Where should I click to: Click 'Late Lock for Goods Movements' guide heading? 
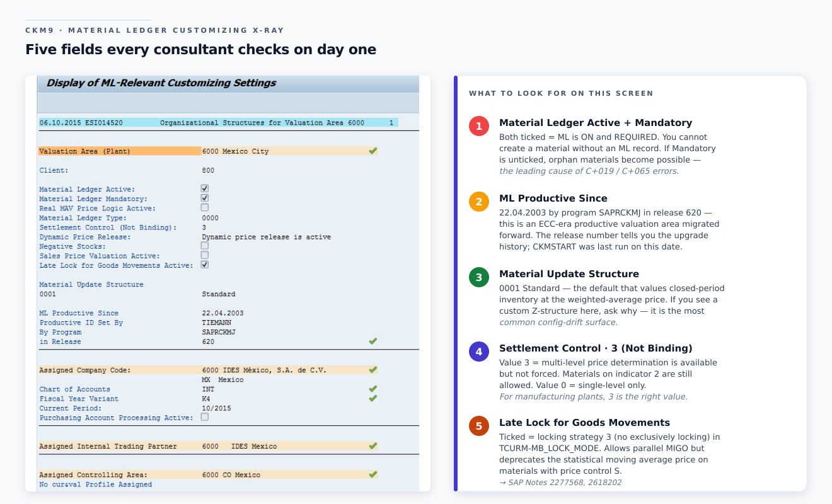click(x=584, y=423)
